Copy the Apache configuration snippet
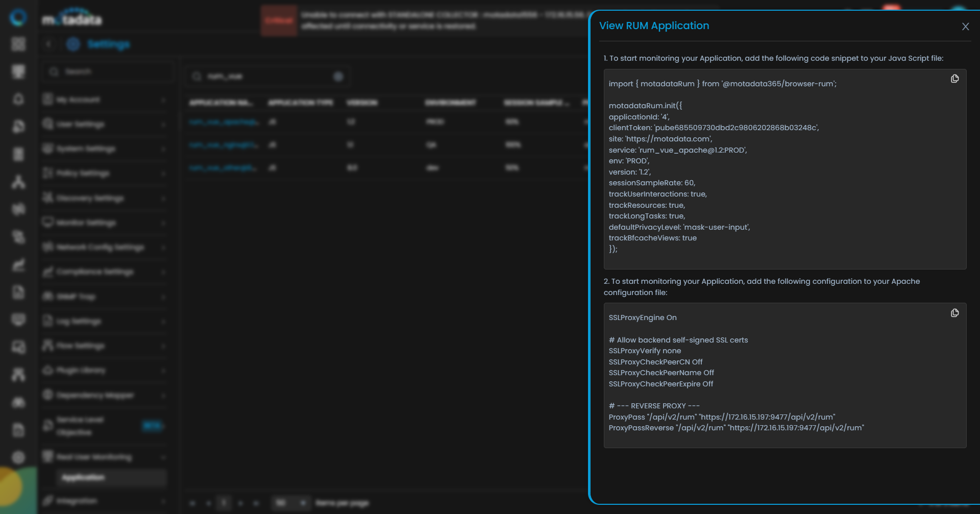980x514 pixels. click(x=954, y=313)
